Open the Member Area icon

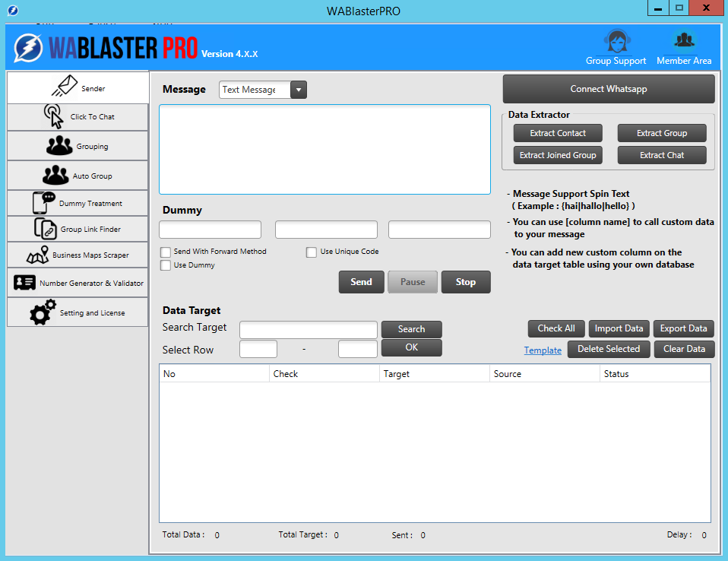[x=684, y=41]
